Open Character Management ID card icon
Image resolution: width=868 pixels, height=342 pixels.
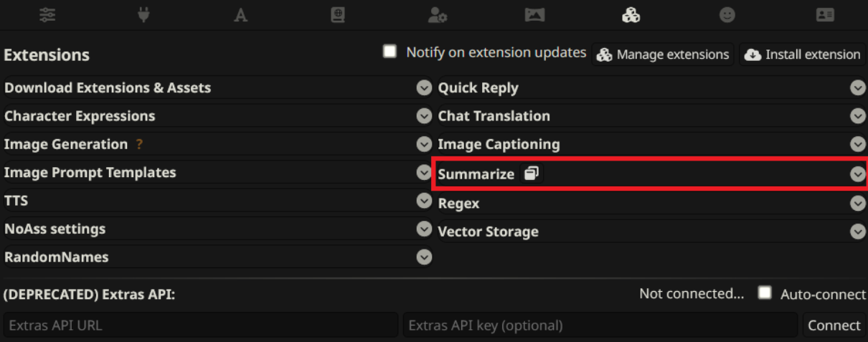coord(825,15)
